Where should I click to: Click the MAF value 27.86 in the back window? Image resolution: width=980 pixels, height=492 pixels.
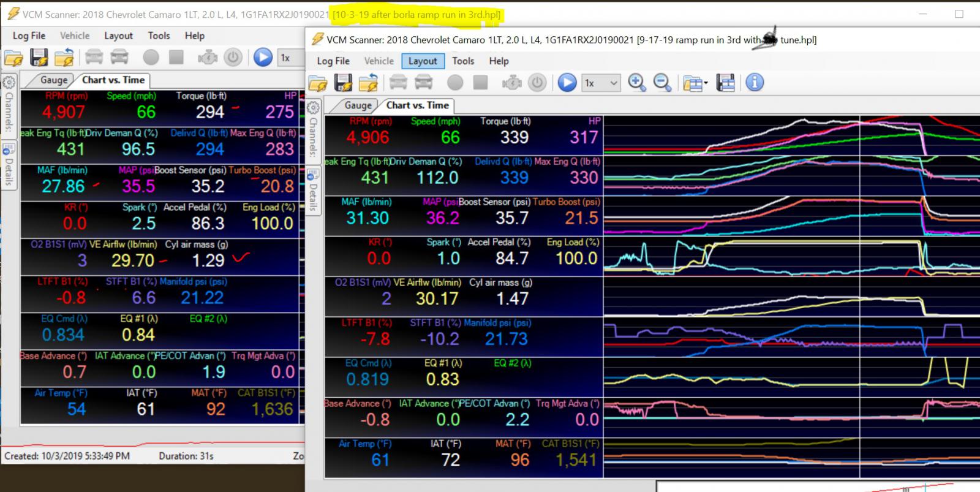click(x=63, y=186)
